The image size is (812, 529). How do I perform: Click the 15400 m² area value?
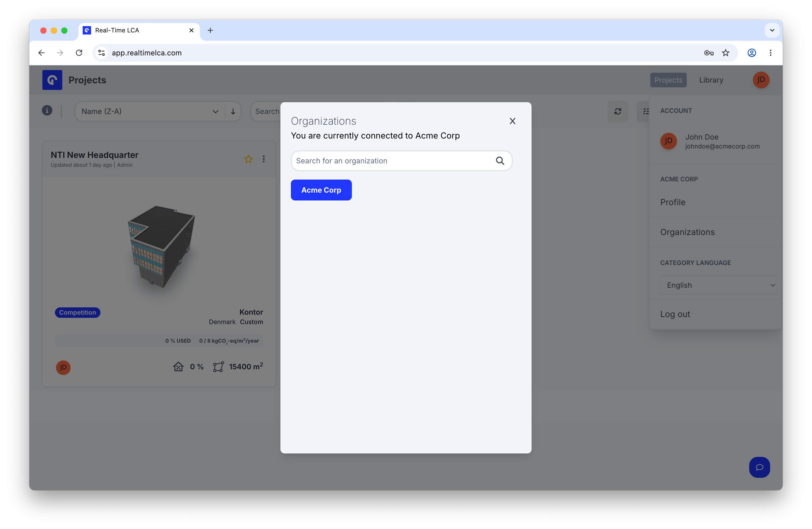point(246,366)
